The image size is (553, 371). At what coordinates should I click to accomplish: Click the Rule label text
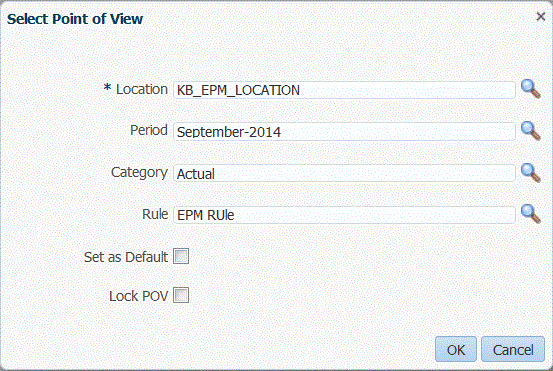155,214
